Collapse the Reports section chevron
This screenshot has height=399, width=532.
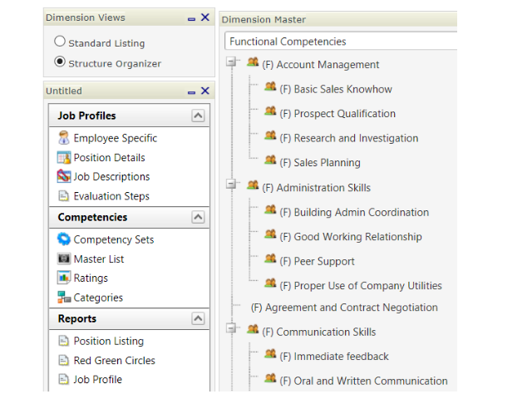click(x=198, y=318)
